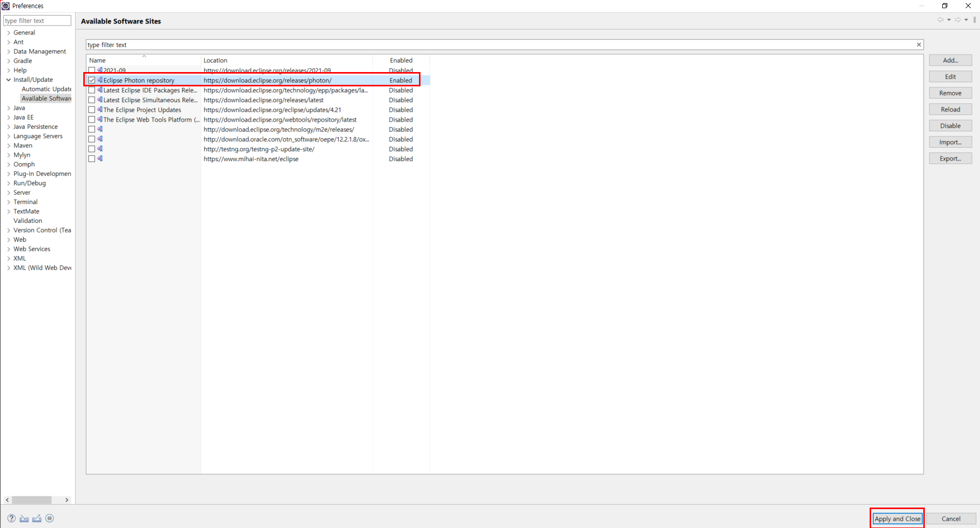Check The Eclipse Web Tools Platform checkbox
980x528 pixels.
click(91, 120)
